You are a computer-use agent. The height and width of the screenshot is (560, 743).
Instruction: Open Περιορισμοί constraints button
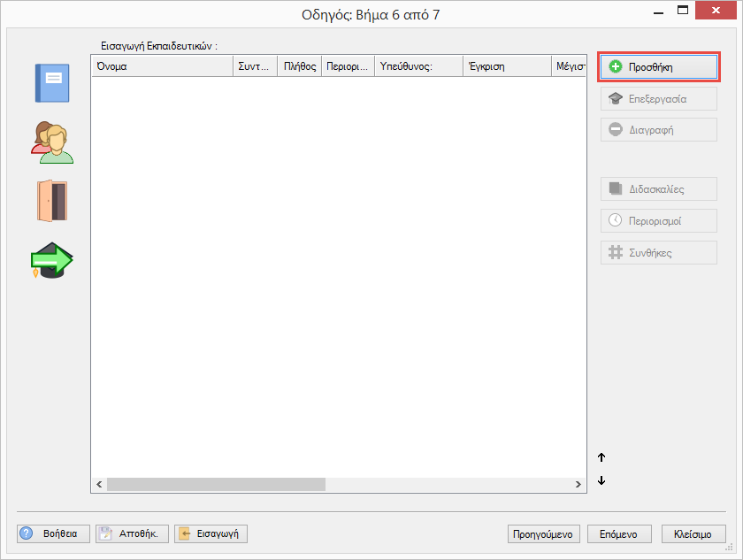click(658, 220)
